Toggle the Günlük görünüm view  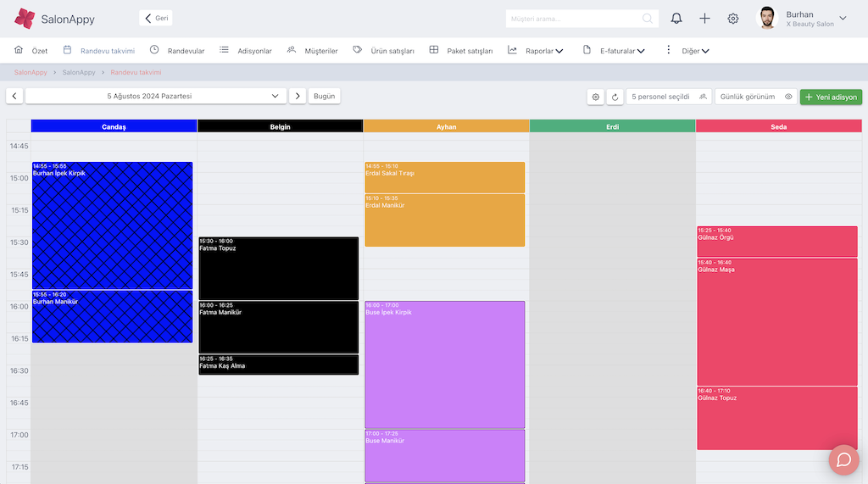tap(755, 97)
